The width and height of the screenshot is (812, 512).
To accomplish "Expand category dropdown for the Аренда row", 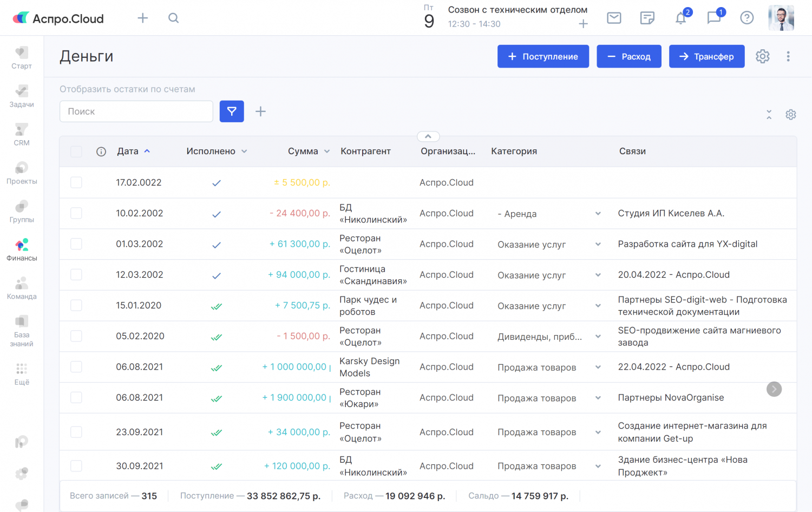I will (x=598, y=214).
